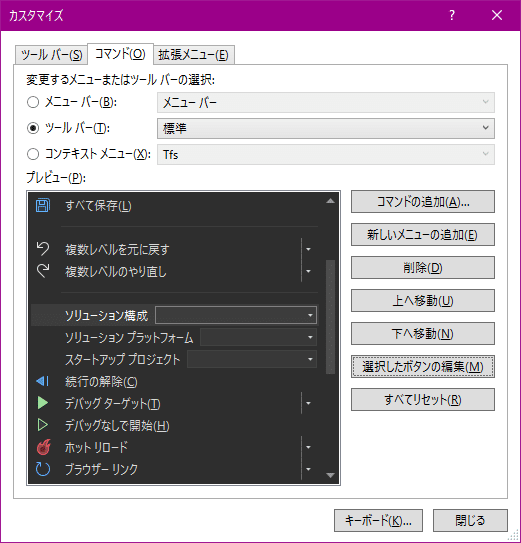Select the multi-level undo arrow icon
The image size is (521, 543).
[x=43, y=249]
